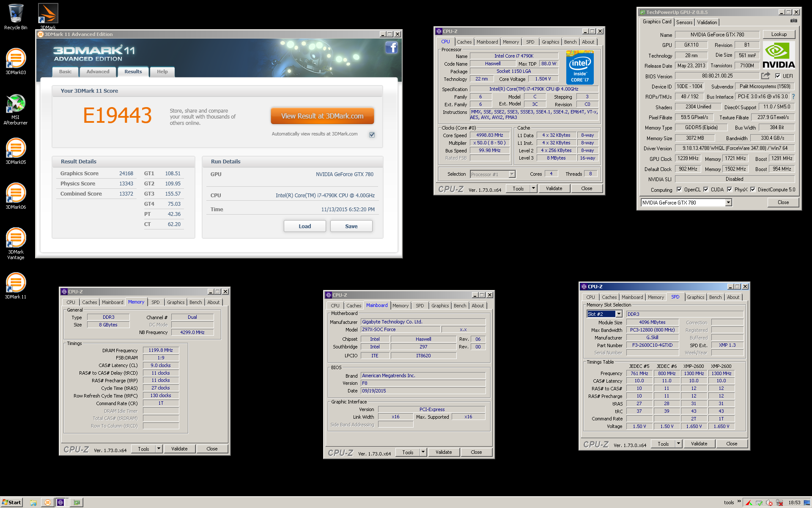Open Tools dropdown arrow in SPD window

tap(678, 444)
